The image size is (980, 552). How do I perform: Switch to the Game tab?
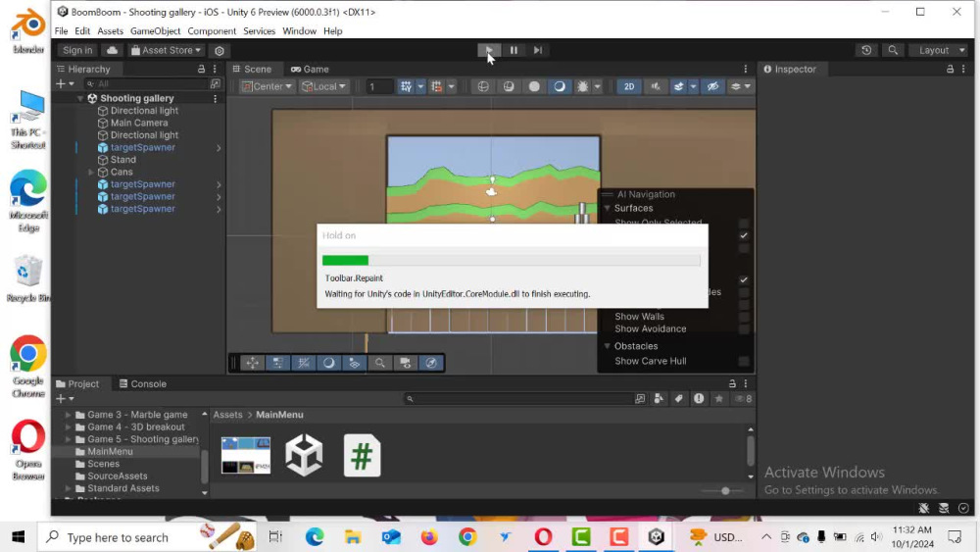tap(310, 70)
